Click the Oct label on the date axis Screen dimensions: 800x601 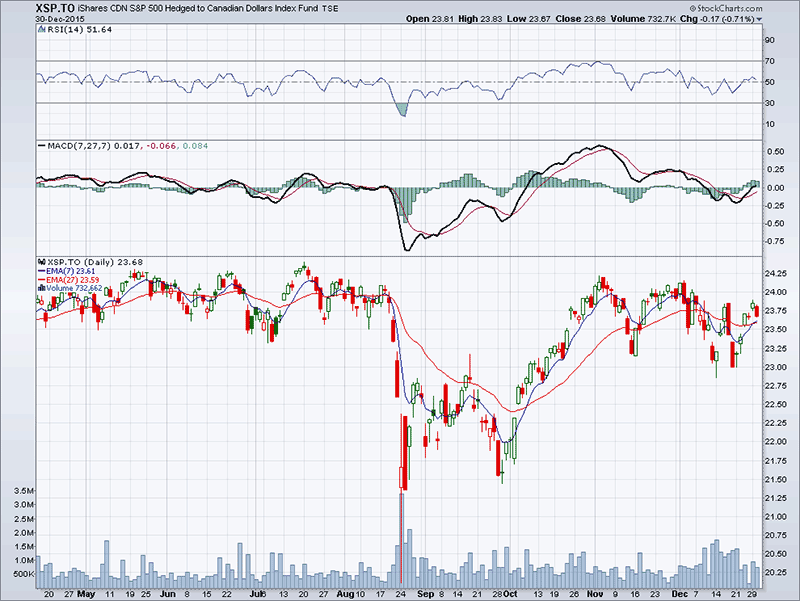[x=508, y=592]
